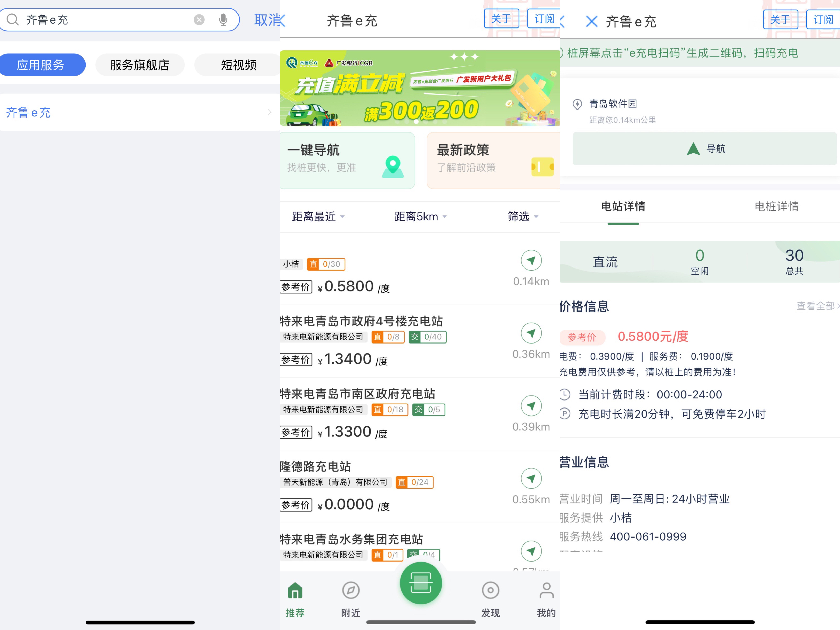Navigate to the 0.55km 隆德路 station
The height and width of the screenshot is (630, 840).
point(531,478)
